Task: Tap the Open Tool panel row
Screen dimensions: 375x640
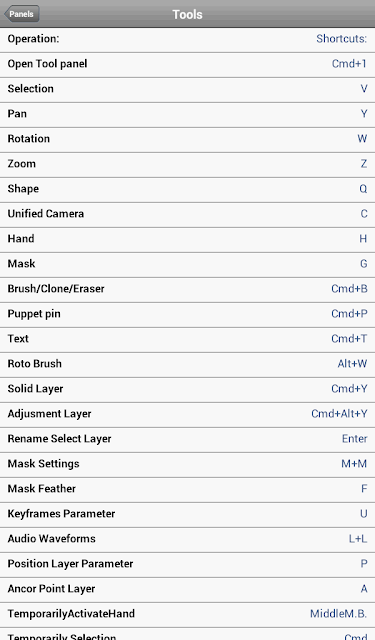Action: click(x=187, y=65)
